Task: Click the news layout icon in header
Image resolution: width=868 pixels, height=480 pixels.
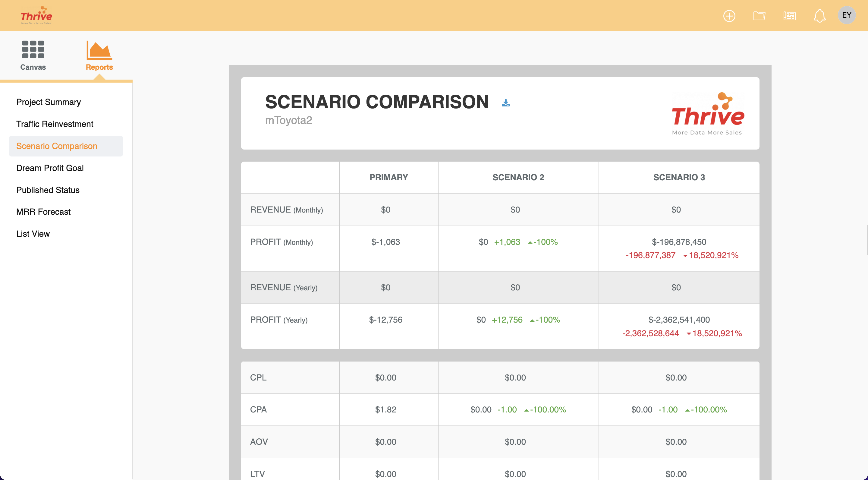Action: [789, 16]
